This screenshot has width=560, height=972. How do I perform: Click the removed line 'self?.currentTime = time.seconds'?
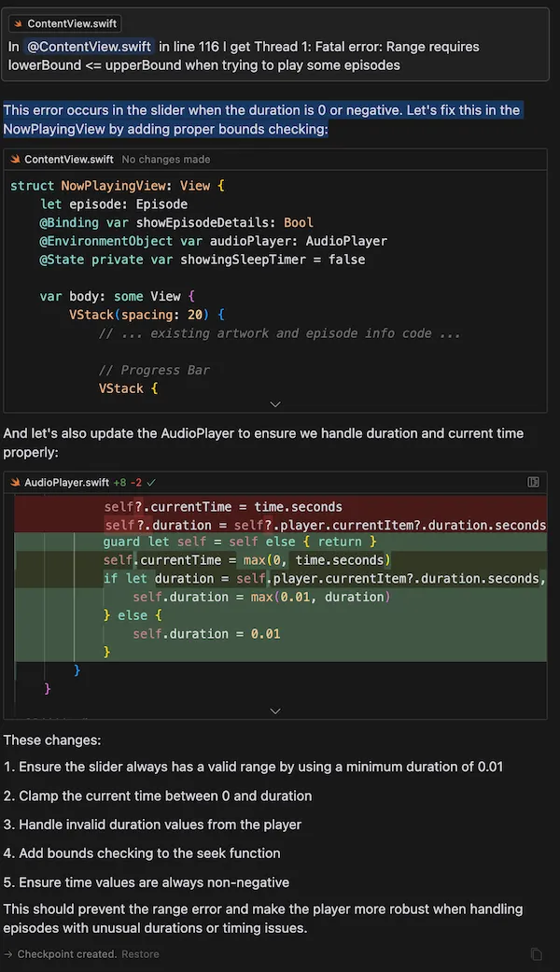coord(223,506)
